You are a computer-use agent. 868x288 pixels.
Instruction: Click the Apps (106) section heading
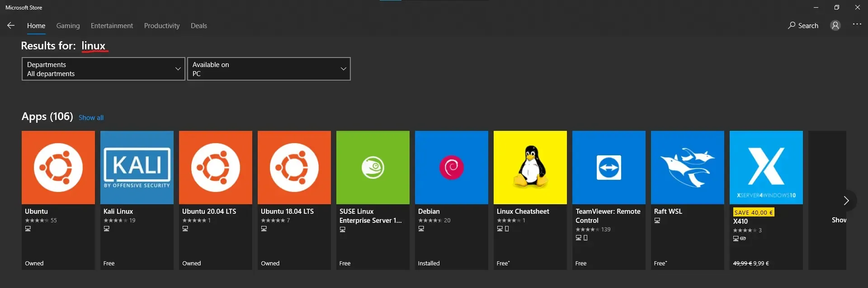pyautogui.click(x=47, y=116)
